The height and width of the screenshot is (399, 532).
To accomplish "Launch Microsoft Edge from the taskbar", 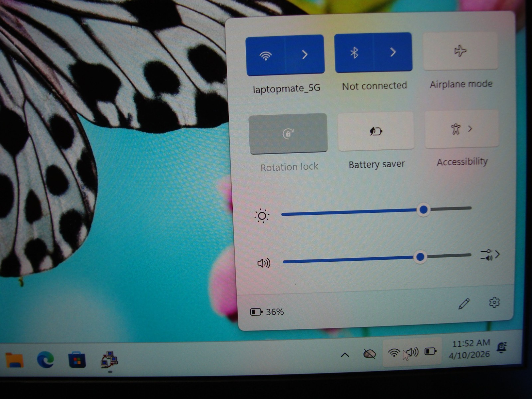I will pos(46,359).
